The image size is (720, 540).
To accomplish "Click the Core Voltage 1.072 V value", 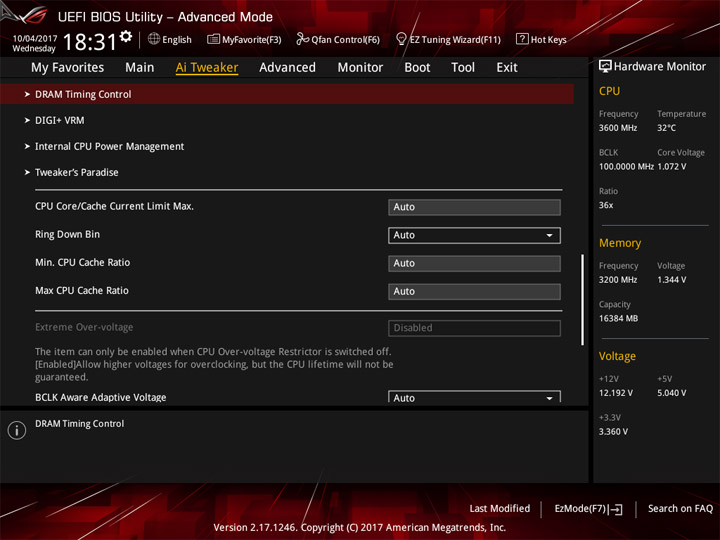I will pos(672,167).
